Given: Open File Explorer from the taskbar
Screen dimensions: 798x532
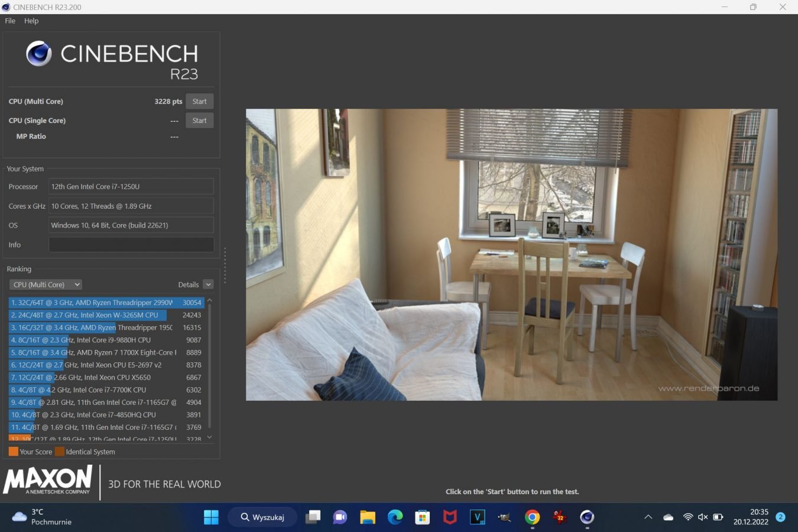Looking at the screenshot, I should (x=368, y=517).
